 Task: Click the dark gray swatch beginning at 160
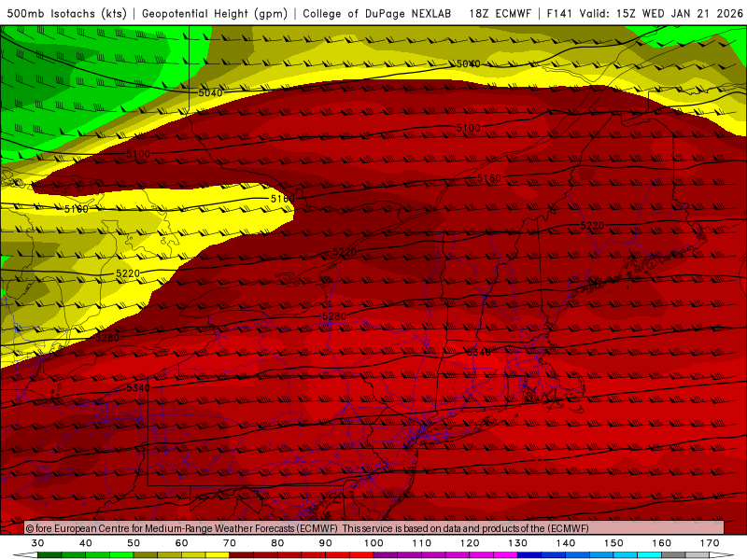pyautogui.click(x=673, y=555)
